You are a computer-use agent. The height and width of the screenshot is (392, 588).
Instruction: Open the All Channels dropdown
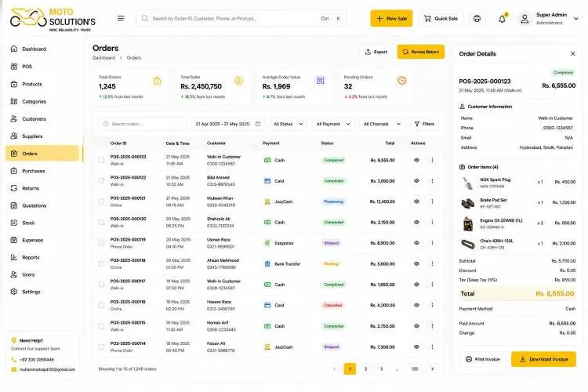coord(382,124)
